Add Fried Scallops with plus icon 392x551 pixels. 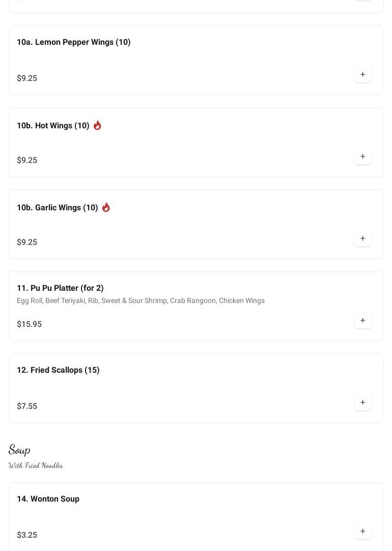[x=362, y=403]
